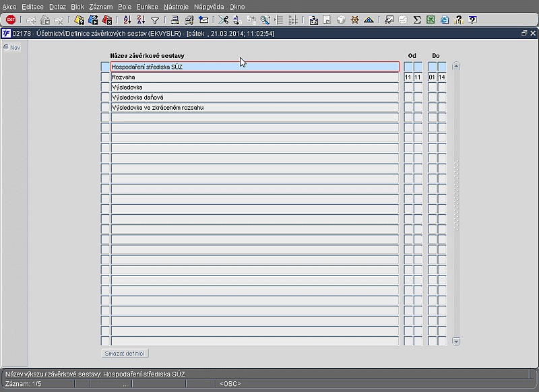539x392 pixels.
Task: Click the greyed paste icon
Action: pyautogui.click(x=251, y=20)
